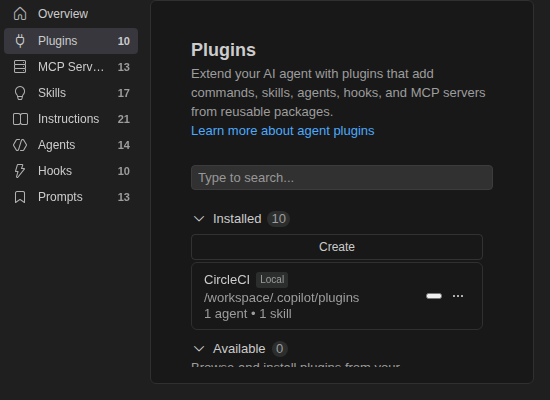Focus the Type to search field
The width and height of the screenshot is (550, 400).
[x=342, y=178]
